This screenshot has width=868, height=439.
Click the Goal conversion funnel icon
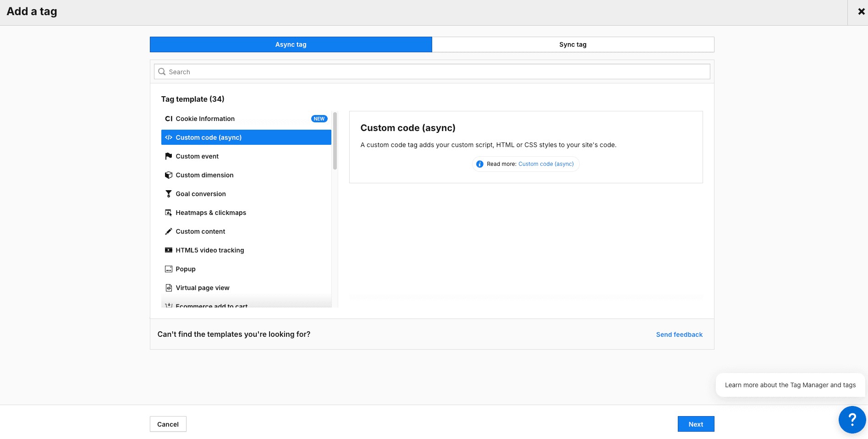tap(169, 194)
